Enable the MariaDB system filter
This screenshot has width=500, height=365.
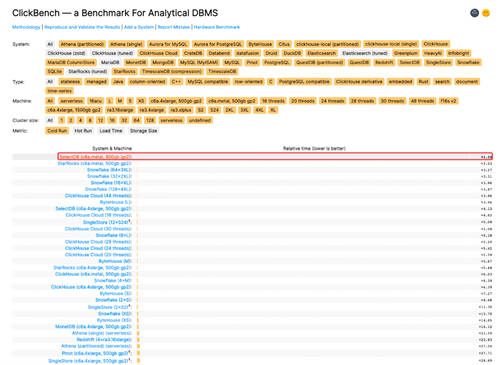pos(110,62)
